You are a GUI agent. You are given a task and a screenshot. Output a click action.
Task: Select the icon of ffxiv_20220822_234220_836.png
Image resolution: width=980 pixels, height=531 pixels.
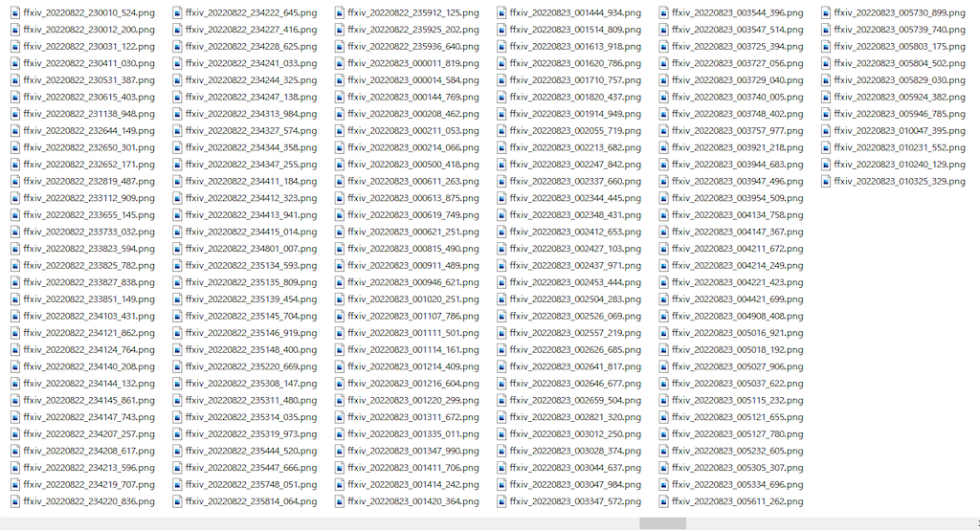[x=15, y=501]
